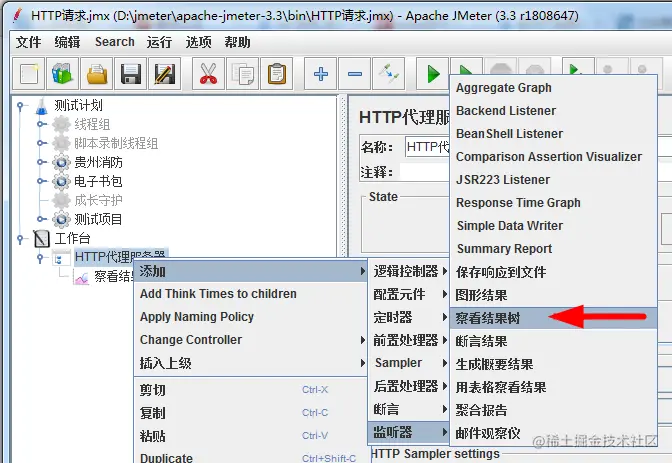The image size is (672, 463).
Task: Open the 编辑 menu
Action: (x=67, y=42)
